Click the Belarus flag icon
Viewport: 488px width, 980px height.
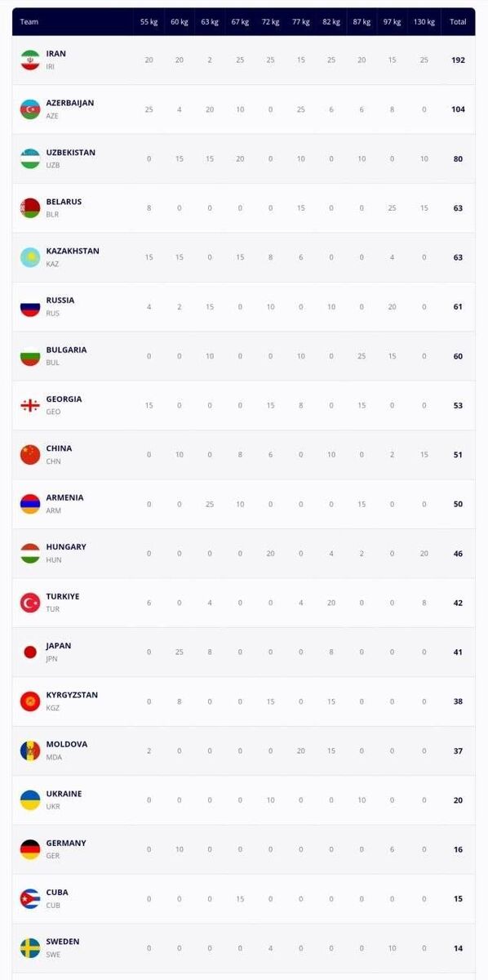click(x=30, y=208)
